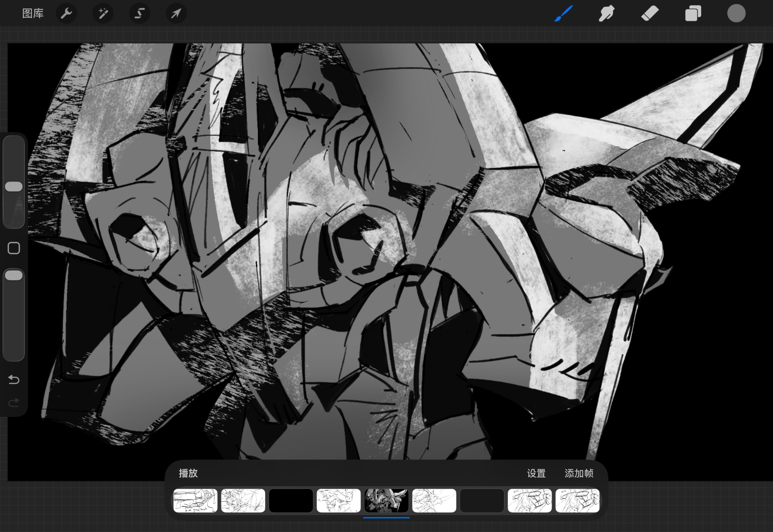
Task: Select the first animation frame thumbnail
Action: coord(195,500)
